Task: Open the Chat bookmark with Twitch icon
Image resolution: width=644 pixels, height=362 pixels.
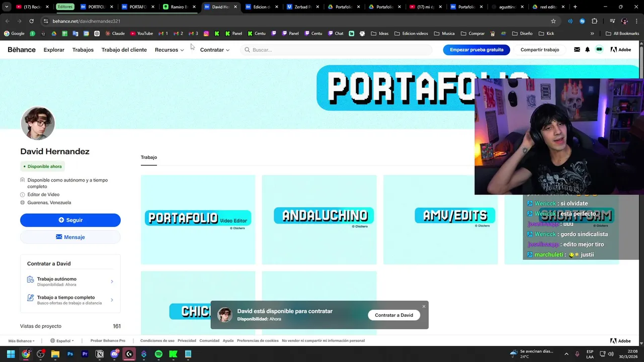Action: [x=336, y=34]
